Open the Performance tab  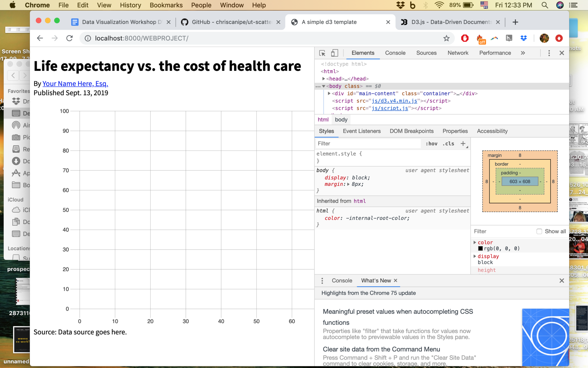click(495, 53)
